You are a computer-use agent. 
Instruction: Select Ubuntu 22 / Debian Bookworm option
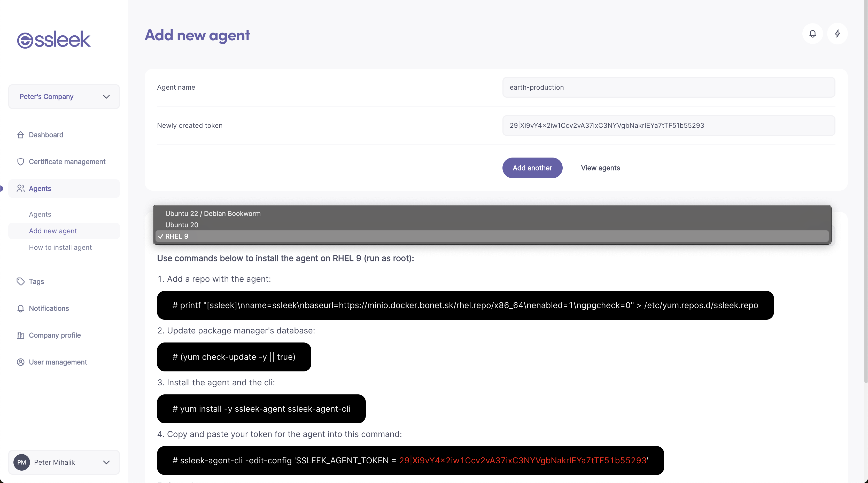point(492,214)
